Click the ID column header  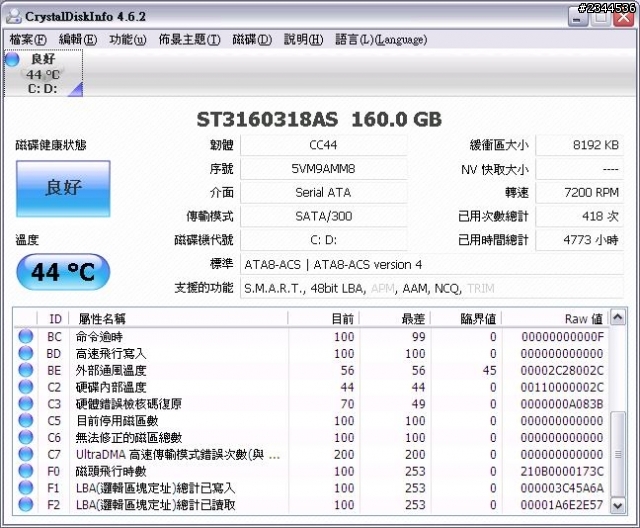coord(54,319)
